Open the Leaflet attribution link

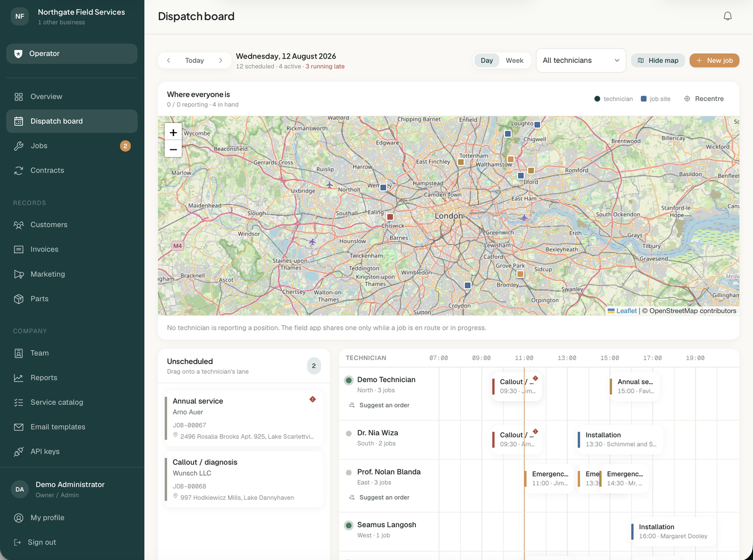pos(627,311)
